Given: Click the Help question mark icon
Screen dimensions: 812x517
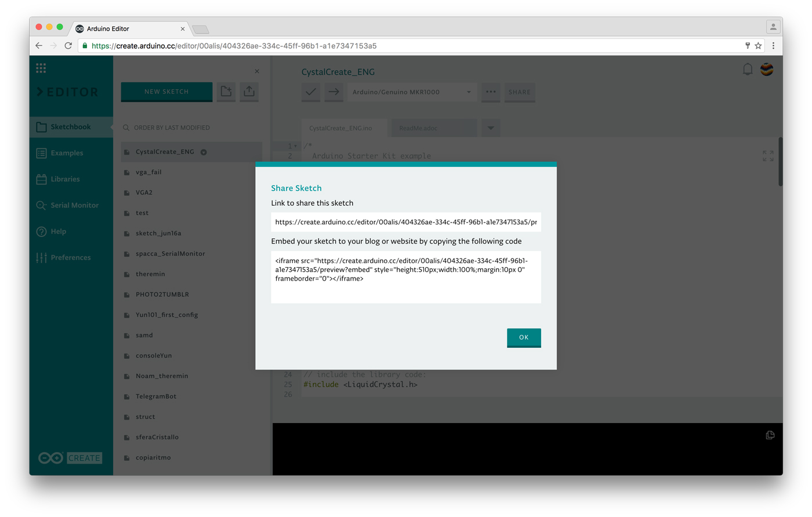Looking at the screenshot, I should point(41,231).
